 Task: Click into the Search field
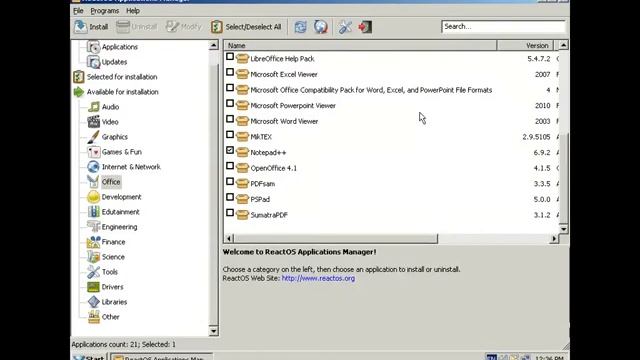click(x=503, y=27)
